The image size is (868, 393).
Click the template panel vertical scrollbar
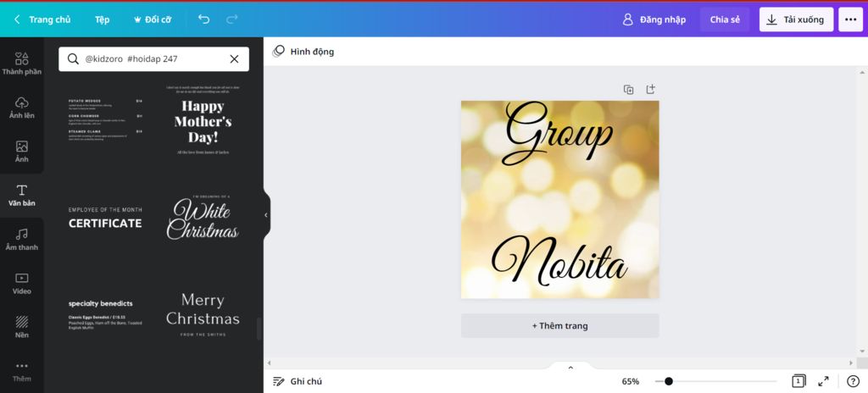click(258, 329)
